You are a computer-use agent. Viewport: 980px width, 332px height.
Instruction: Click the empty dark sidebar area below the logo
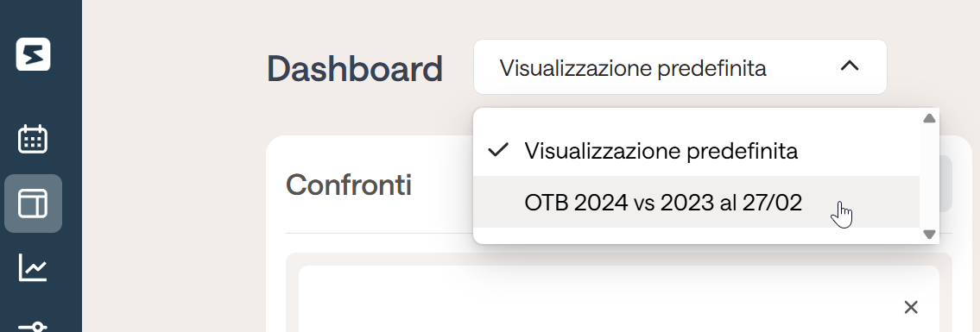pyautogui.click(x=41, y=97)
